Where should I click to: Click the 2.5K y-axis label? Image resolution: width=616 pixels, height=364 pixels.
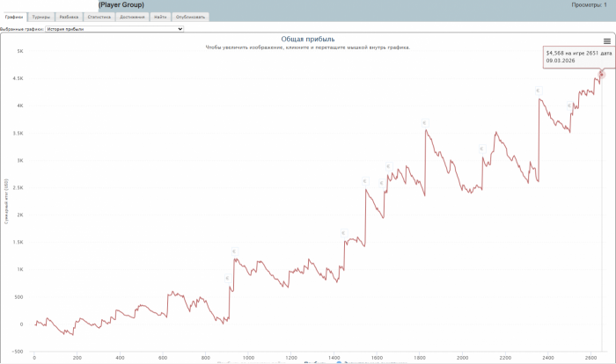[18, 187]
